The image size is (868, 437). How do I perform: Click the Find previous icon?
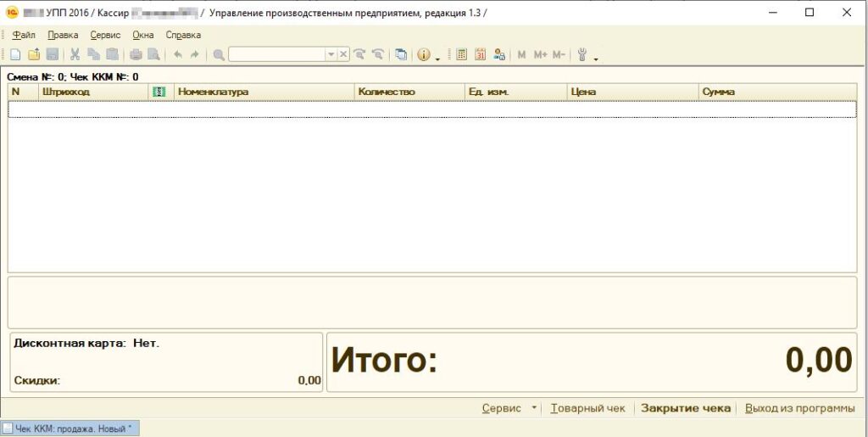click(x=378, y=54)
